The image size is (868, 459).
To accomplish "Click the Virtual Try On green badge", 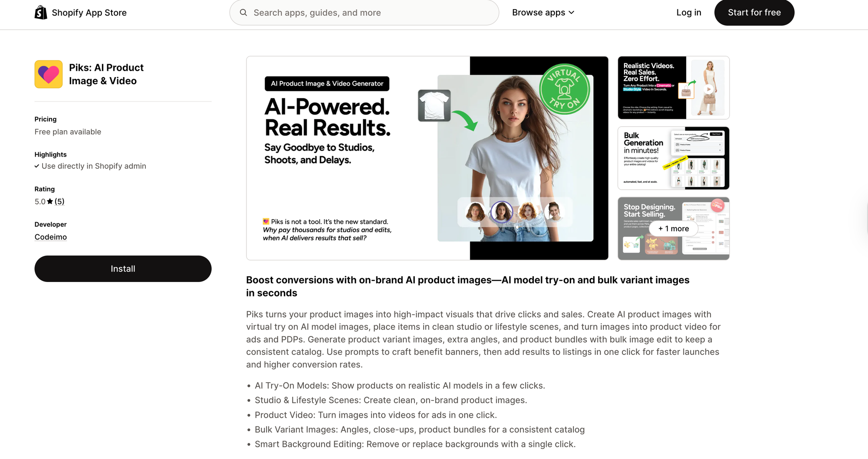I will tap(564, 89).
